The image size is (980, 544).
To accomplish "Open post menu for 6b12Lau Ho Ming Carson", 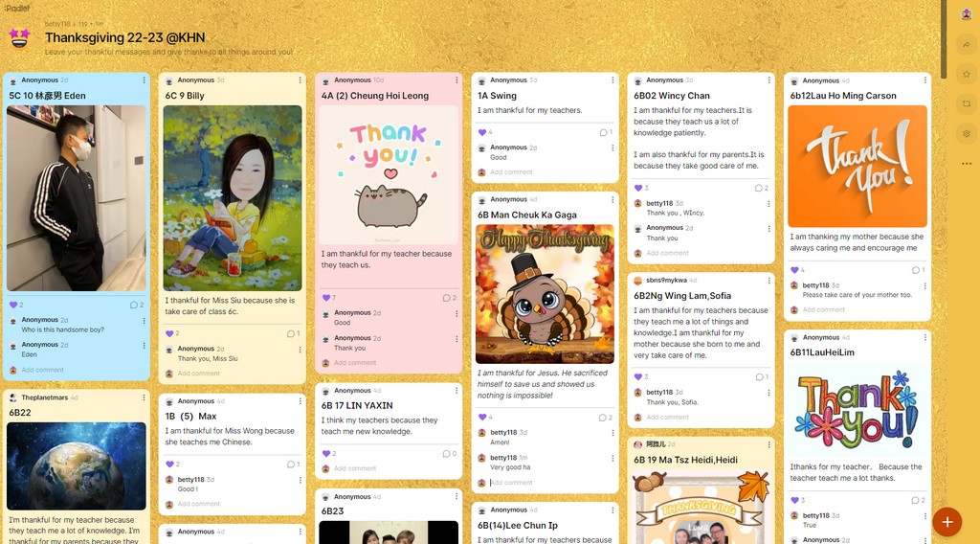I will (925, 80).
